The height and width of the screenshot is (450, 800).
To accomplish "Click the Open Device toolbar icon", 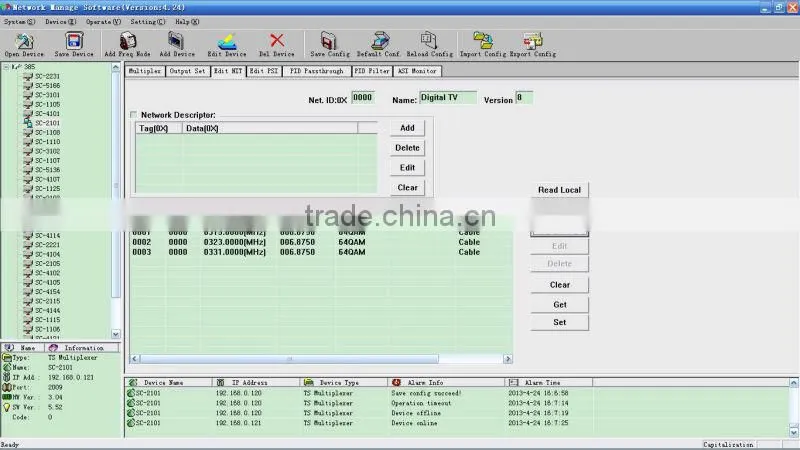I will coord(24,41).
